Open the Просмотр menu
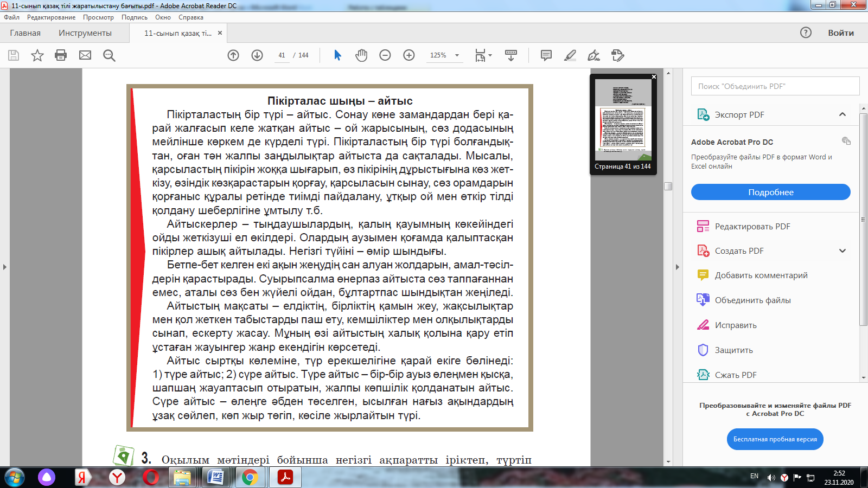This screenshot has width=868, height=488. (98, 17)
